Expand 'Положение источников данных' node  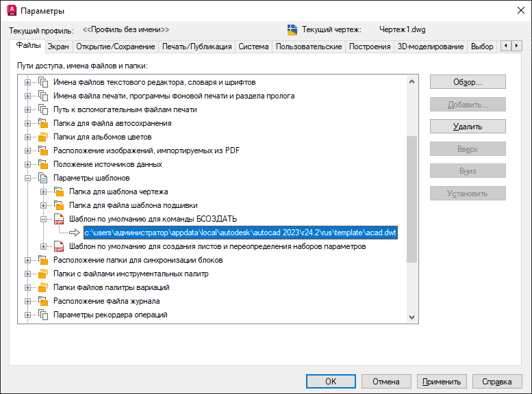pos(28,164)
